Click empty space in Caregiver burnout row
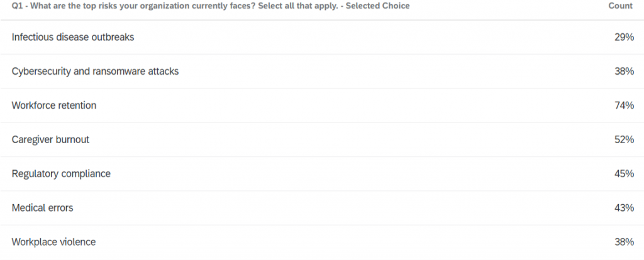The width and height of the screenshot is (644, 260). click(349, 140)
